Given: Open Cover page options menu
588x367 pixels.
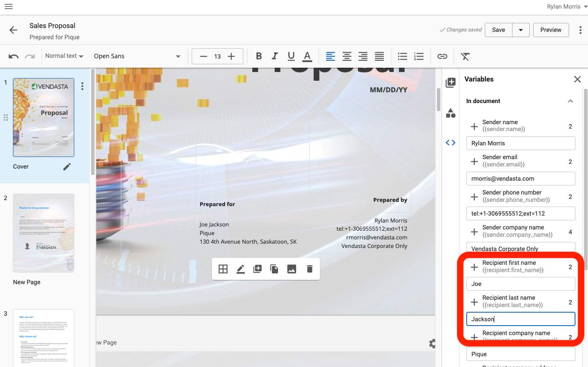Looking at the screenshot, I should click(82, 86).
